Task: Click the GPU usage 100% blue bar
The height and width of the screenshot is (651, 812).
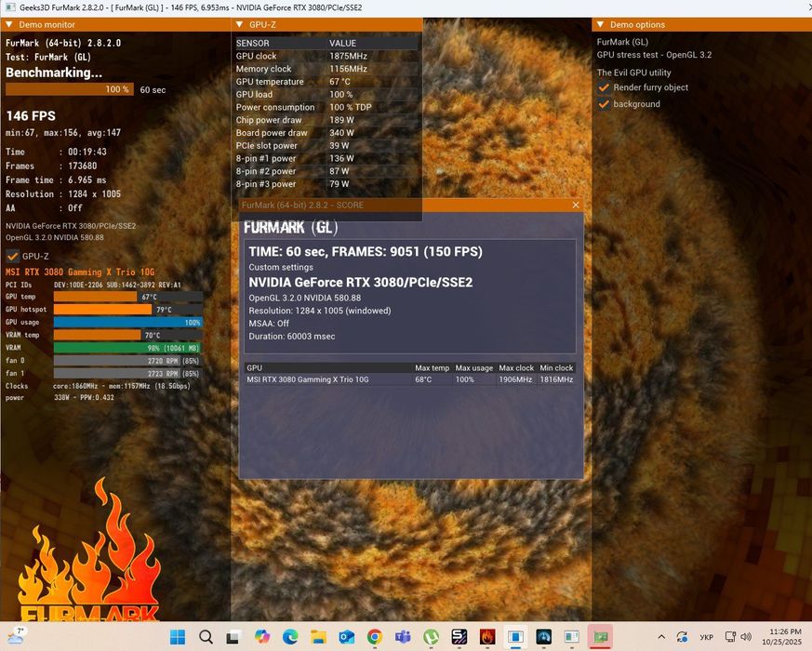Action: (x=128, y=322)
